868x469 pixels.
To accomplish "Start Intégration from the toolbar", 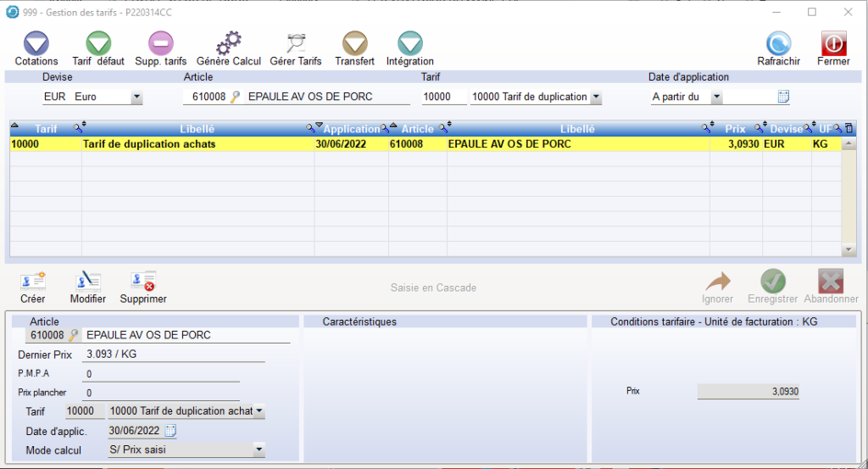I will (x=409, y=44).
